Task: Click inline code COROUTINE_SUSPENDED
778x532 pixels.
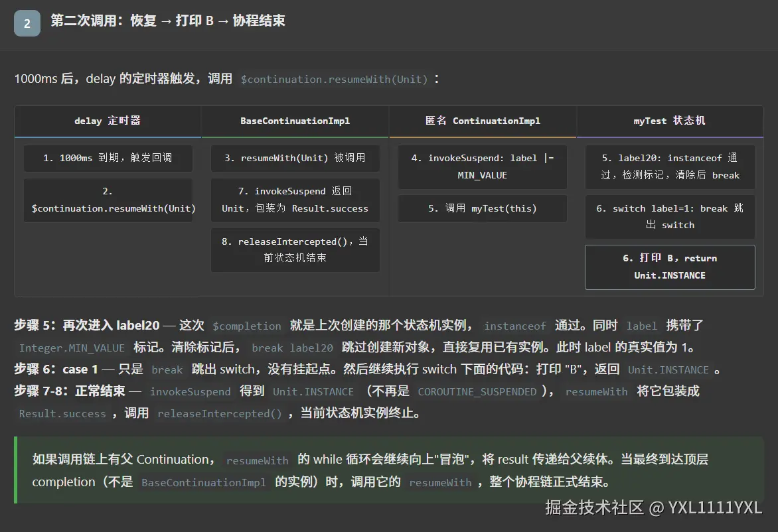Action: tap(477, 391)
